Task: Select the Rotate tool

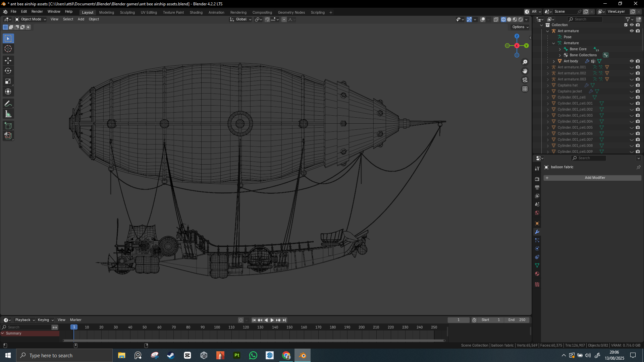Action: pyautogui.click(x=8, y=71)
